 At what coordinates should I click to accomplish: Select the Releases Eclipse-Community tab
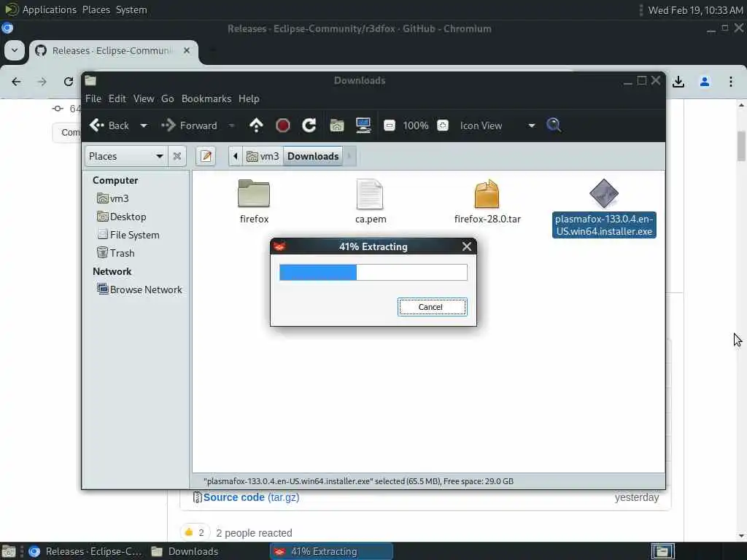(113, 50)
